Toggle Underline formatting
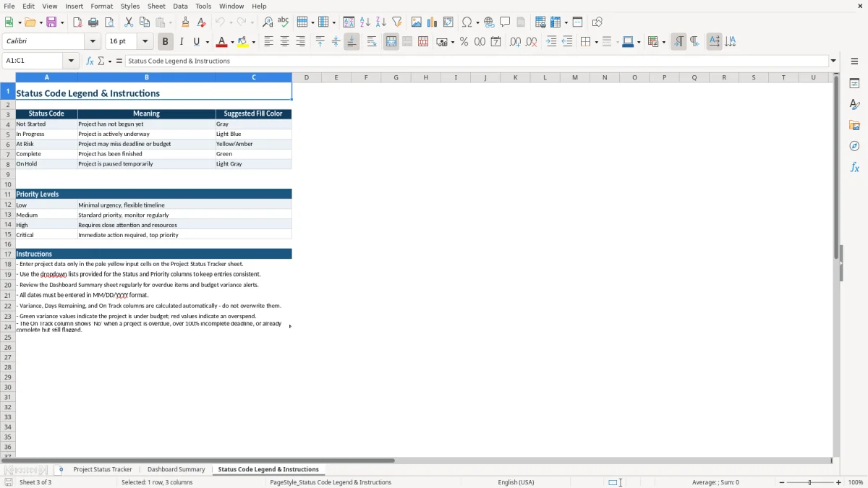868x488 pixels. (x=196, y=42)
